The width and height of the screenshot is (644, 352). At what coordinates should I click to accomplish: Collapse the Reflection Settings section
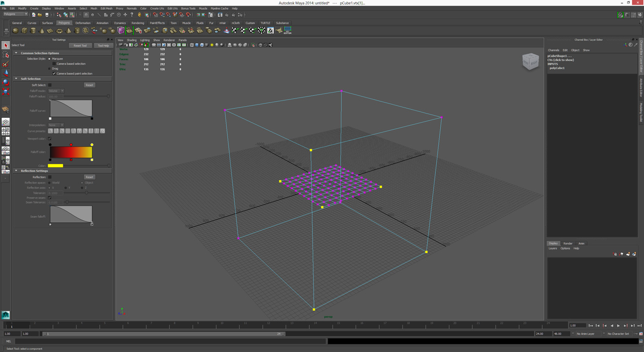point(16,170)
